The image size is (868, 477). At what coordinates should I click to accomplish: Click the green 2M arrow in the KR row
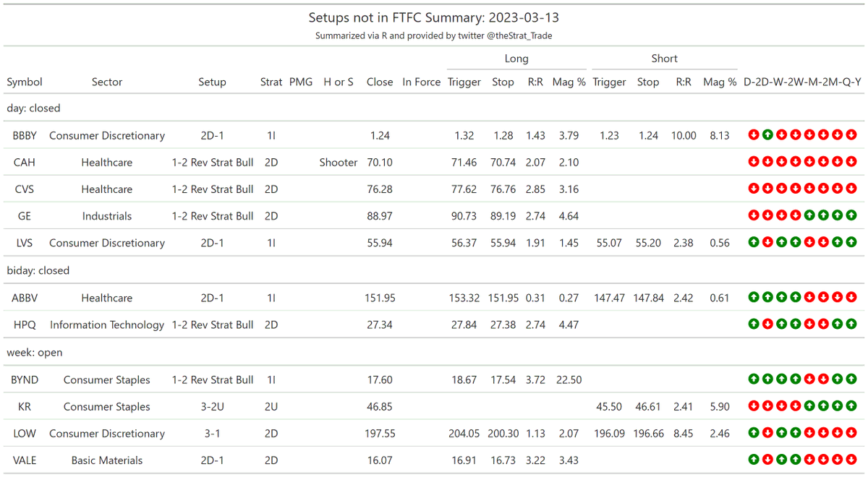[x=823, y=406]
